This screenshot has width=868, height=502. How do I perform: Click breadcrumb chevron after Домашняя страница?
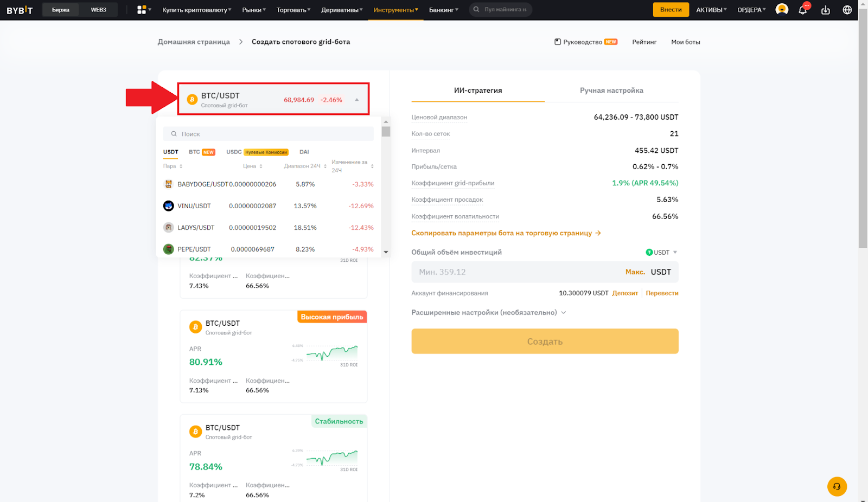pos(241,42)
